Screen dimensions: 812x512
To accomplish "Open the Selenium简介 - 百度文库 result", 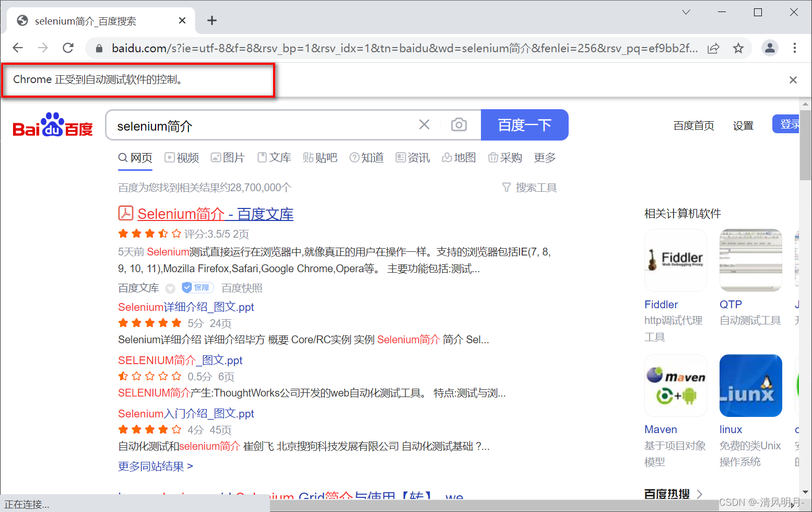I will pyautogui.click(x=215, y=214).
